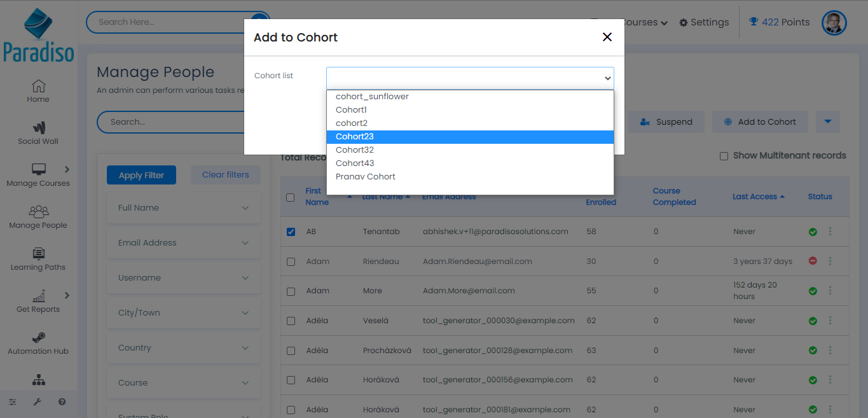Click the Cohort list dropdown field
Image resolution: width=868 pixels, height=418 pixels.
(470, 78)
